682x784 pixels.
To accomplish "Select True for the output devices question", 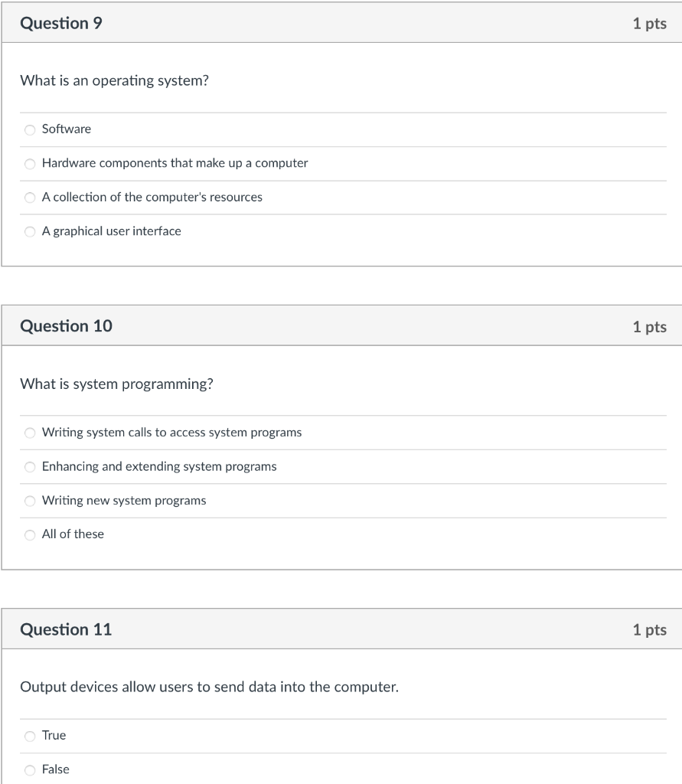I will click(29, 736).
